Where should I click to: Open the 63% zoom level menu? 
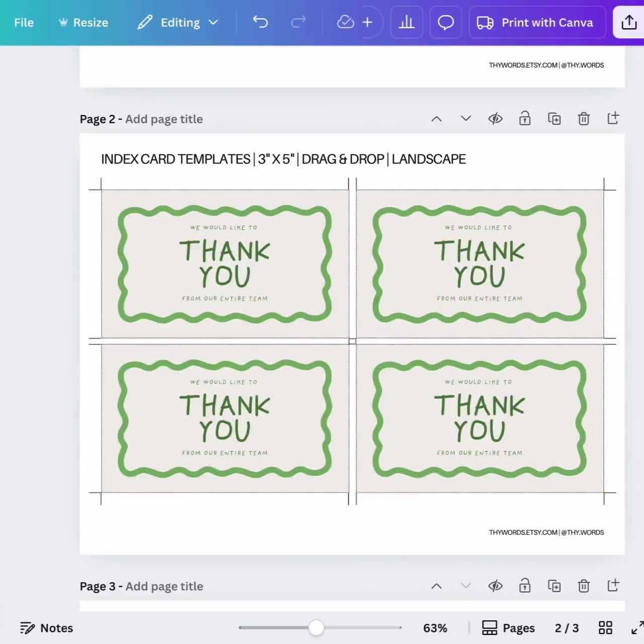tap(435, 628)
